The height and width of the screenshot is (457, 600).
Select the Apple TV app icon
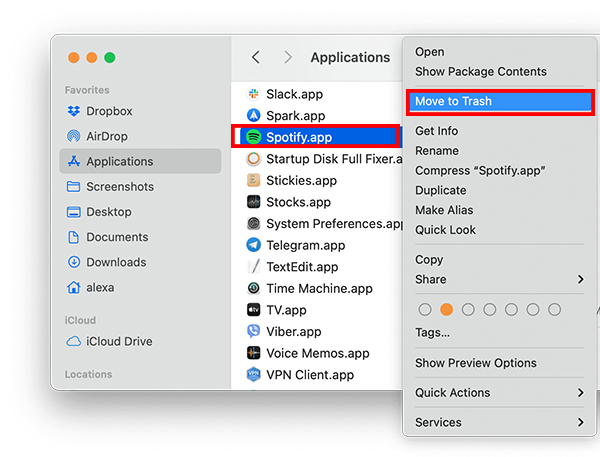[253, 309]
